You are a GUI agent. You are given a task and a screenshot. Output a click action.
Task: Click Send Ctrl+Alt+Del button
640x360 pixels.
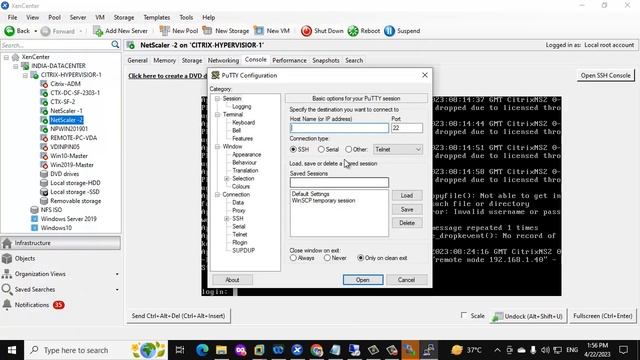[178, 316]
